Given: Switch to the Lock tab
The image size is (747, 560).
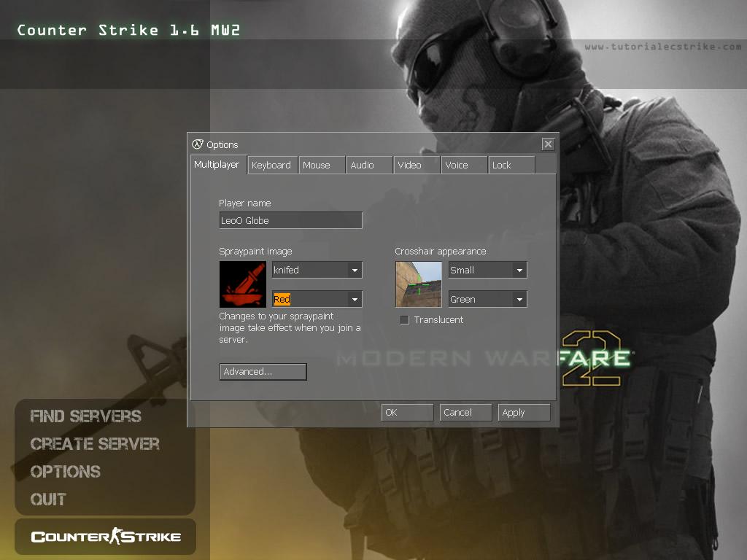Looking at the screenshot, I should coord(511,166).
